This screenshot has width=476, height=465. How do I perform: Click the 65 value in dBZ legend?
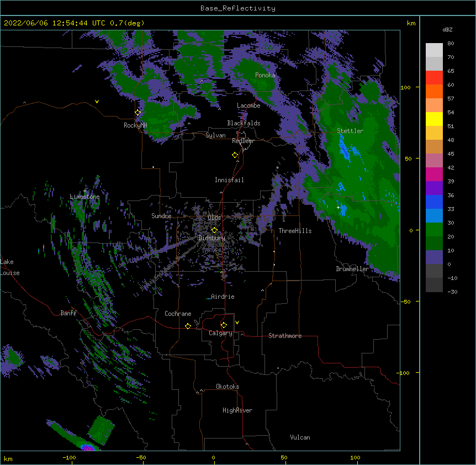[451, 71]
